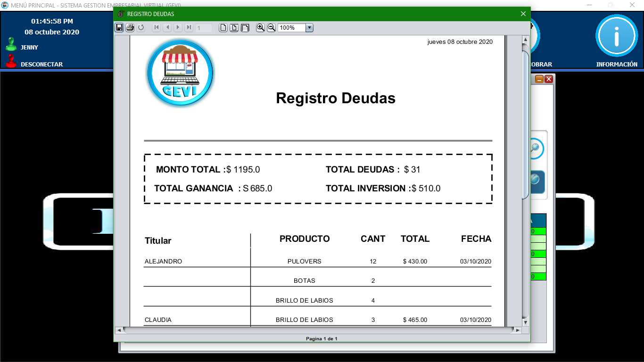Click ALEJANDRO's date 03/10/2020

[x=476, y=262]
